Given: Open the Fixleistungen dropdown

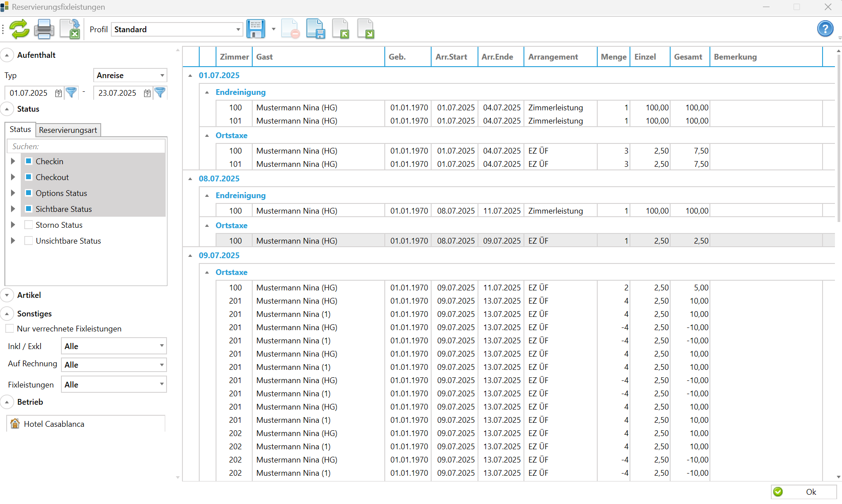Looking at the screenshot, I should click(162, 384).
